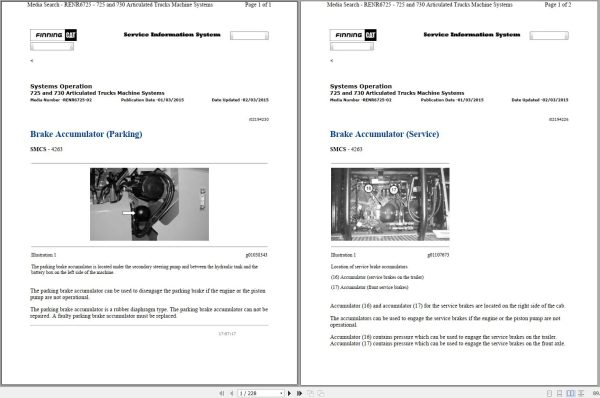The width and height of the screenshot is (600, 398).
Task: Click '(16) Accumulator' legend line
Action: point(377,277)
